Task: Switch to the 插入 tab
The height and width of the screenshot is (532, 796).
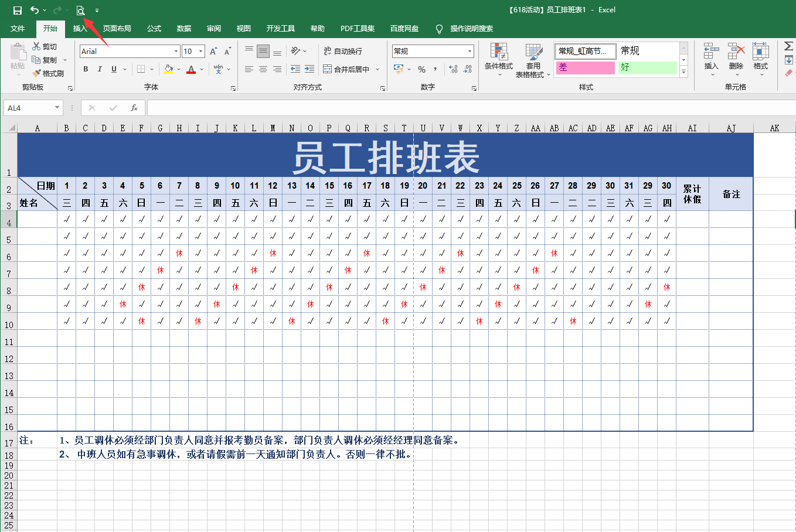Action: [x=80, y=29]
